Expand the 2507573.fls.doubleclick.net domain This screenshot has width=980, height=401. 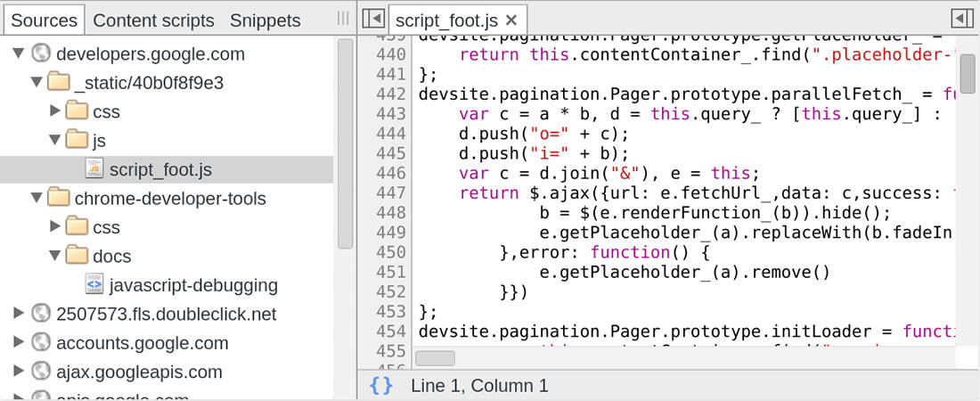18,314
